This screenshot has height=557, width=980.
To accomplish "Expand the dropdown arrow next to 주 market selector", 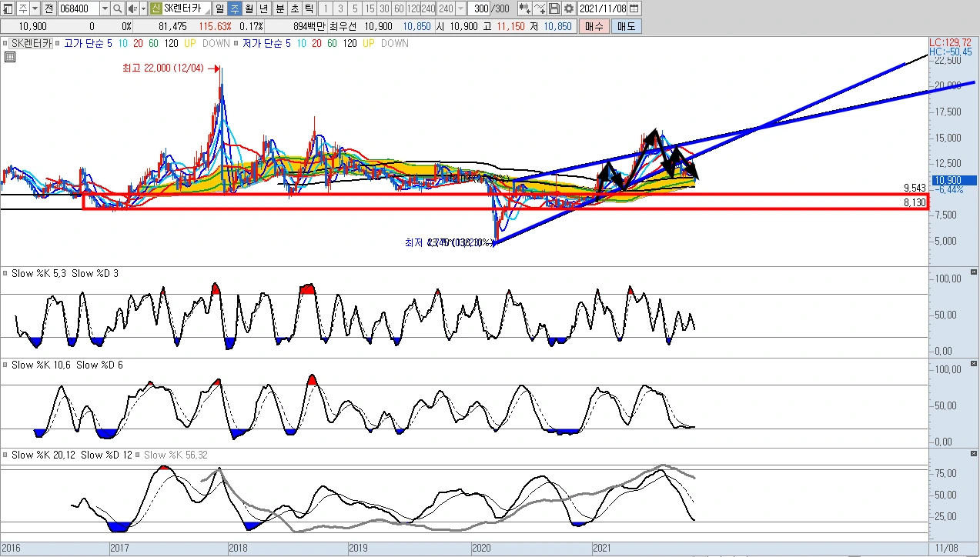I will coord(35,9).
